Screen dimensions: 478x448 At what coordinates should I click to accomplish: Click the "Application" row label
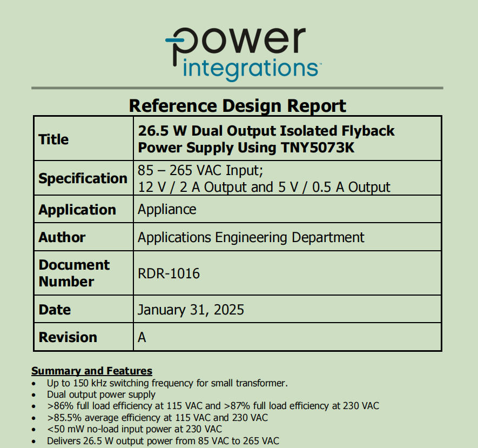click(x=77, y=210)
